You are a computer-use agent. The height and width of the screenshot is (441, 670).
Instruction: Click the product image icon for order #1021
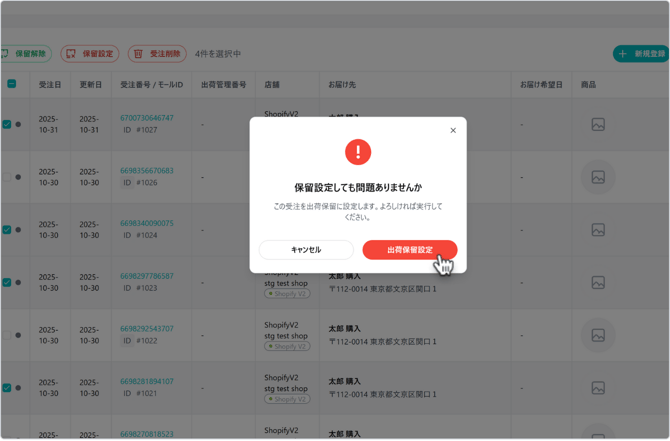pyautogui.click(x=598, y=388)
